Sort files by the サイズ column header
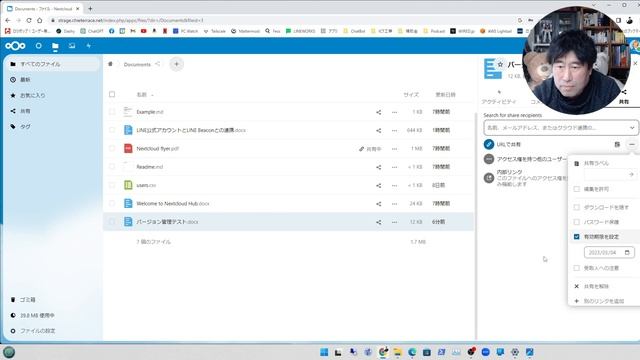 coord(411,95)
